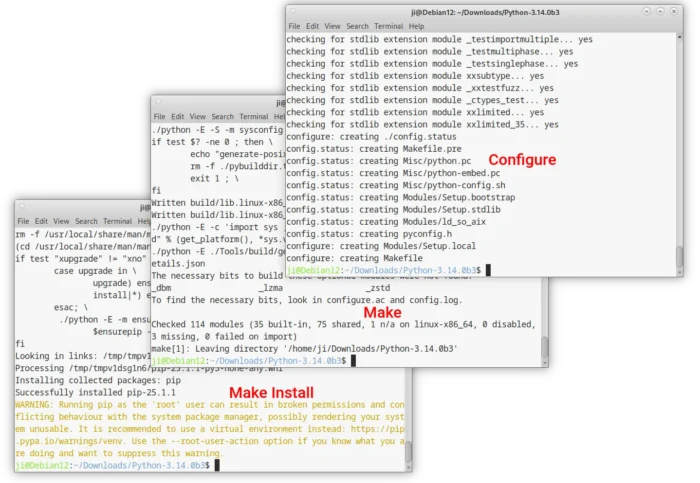Click window menu icon of Make terminal titlebar
This screenshot has height=483, width=700.
click(158, 102)
